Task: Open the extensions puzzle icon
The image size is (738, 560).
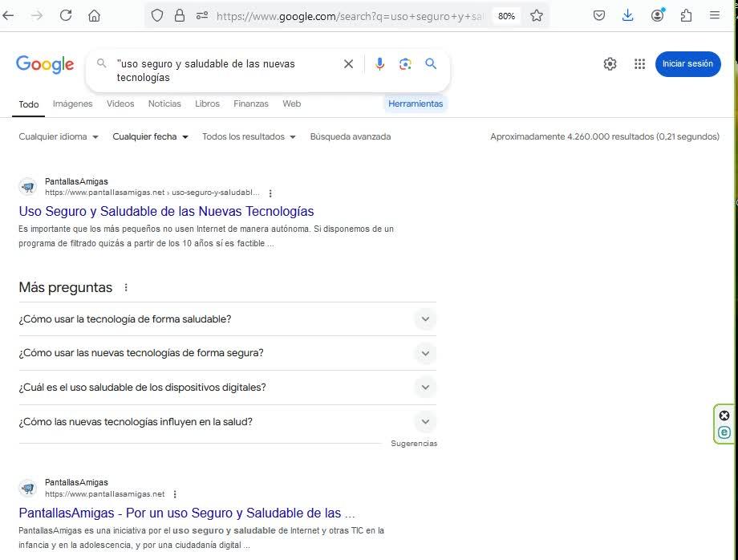Action: [686, 15]
